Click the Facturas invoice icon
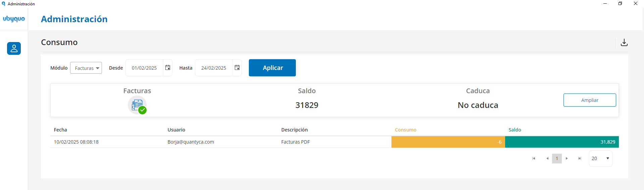 [x=137, y=105]
